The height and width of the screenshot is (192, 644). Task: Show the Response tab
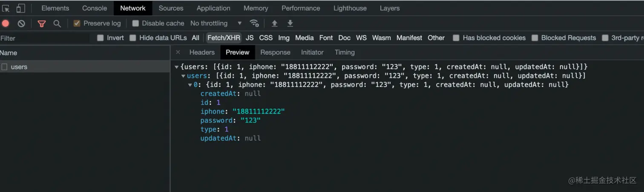tap(275, 52)
